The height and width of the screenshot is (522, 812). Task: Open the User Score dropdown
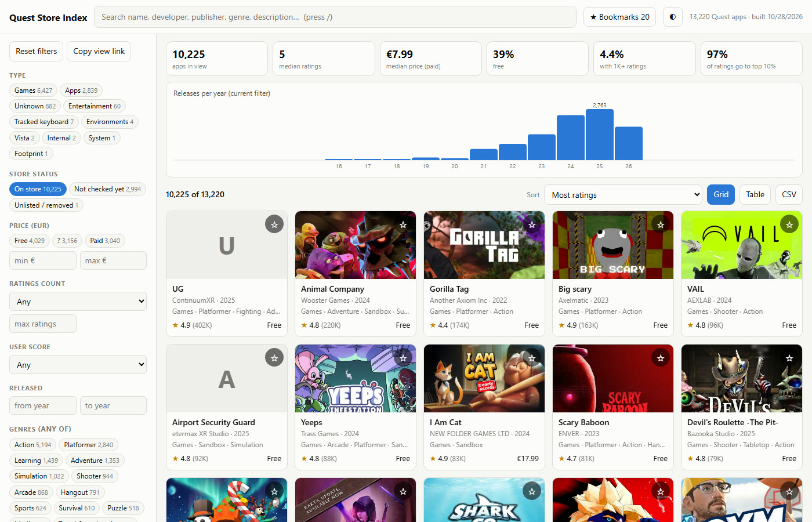tap(78, 365)
